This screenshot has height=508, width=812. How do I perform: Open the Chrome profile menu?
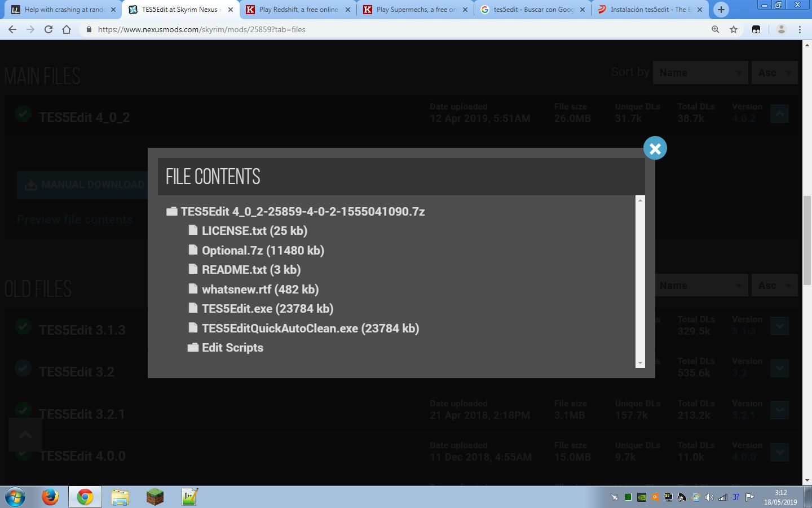pyautogui.click(x=782, y=29)
